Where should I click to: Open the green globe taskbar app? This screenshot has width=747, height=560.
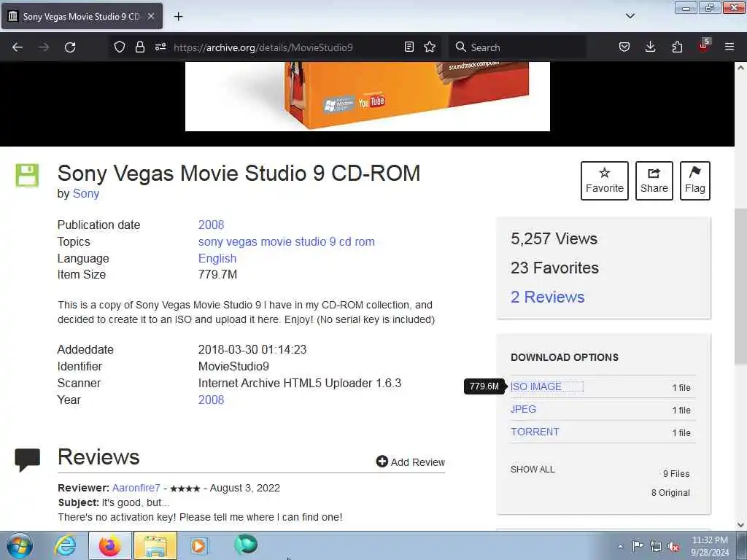click(x=246, y=545)
